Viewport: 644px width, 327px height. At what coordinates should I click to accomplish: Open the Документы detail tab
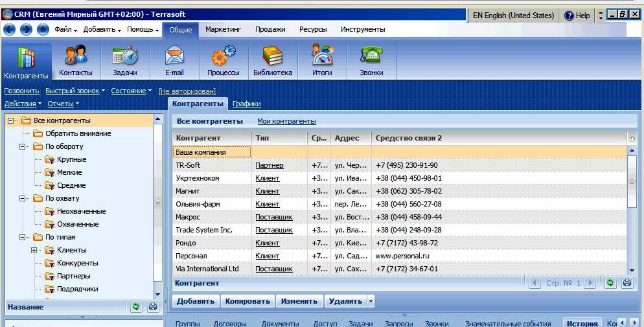click(x=280, y=323)
